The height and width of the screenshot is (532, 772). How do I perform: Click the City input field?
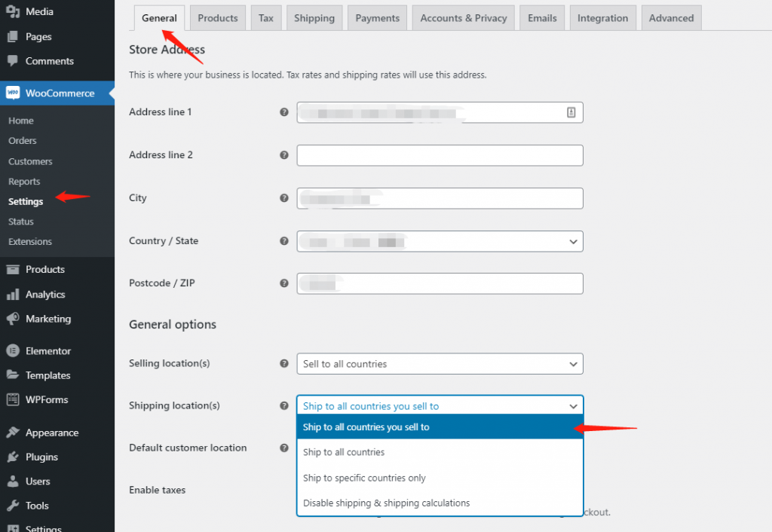tap(440, 198)
